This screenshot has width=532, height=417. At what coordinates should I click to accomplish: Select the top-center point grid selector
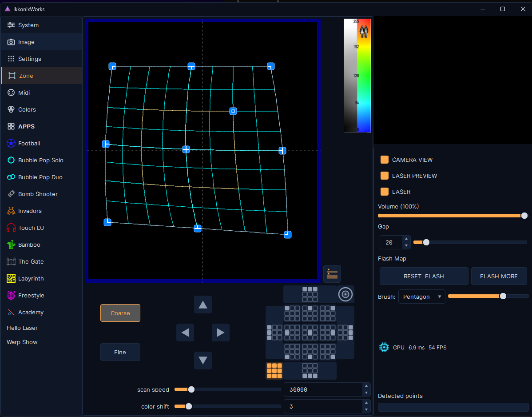pyautogui.click(x=310, y=314)
